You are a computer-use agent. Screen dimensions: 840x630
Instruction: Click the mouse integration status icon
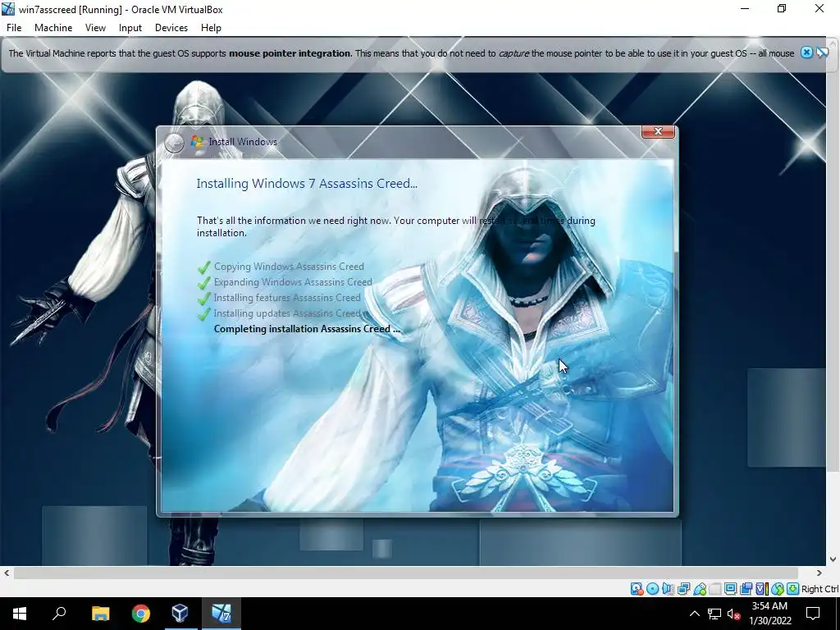pos(778,589)
